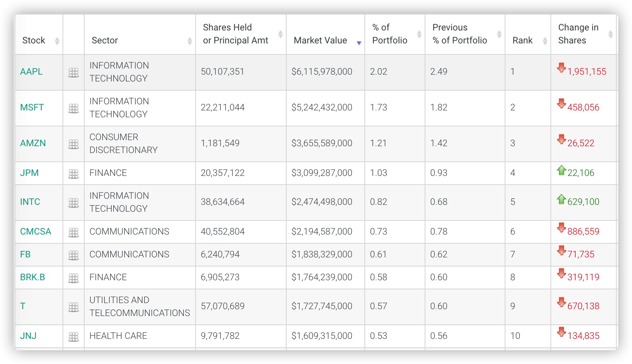Click the grid icon in JNJ row
632x364 pixels.
pos(73,337)
